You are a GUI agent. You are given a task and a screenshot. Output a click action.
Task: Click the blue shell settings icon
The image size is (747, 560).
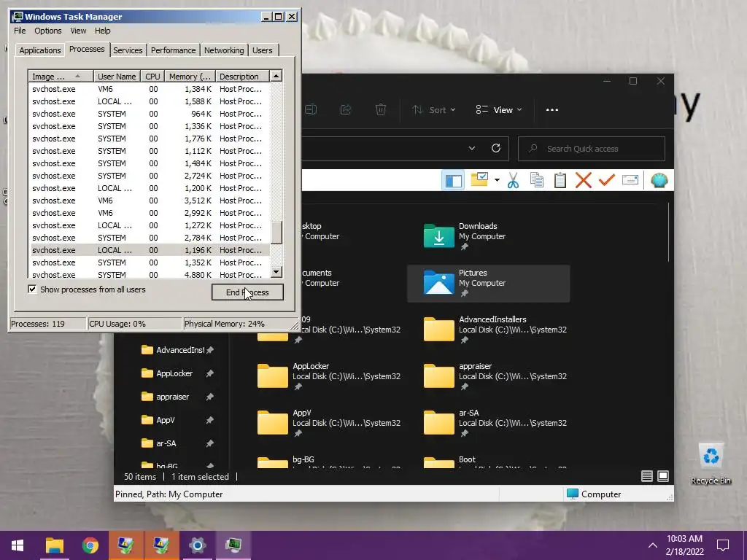[659, 181]
